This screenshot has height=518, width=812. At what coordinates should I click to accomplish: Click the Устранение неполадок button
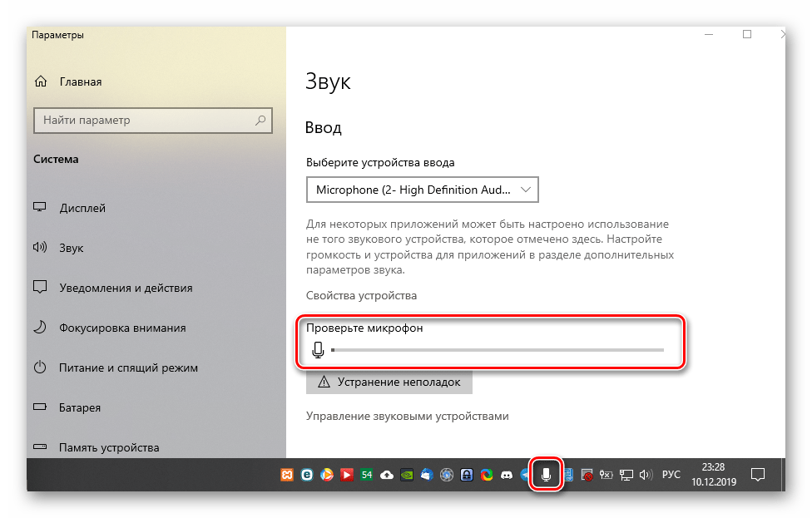(x=389, y=382)
